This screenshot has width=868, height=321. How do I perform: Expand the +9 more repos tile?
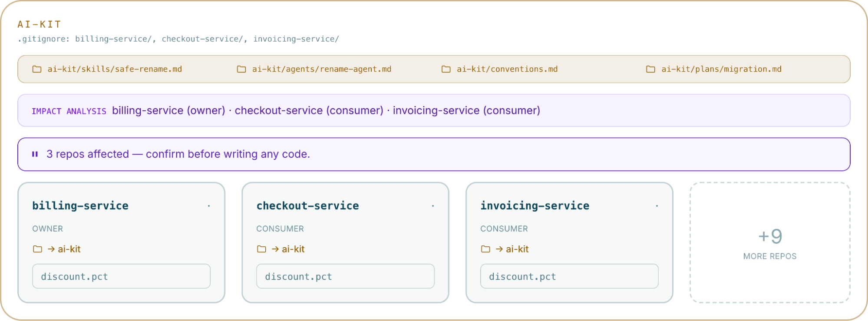click(770, 242)
